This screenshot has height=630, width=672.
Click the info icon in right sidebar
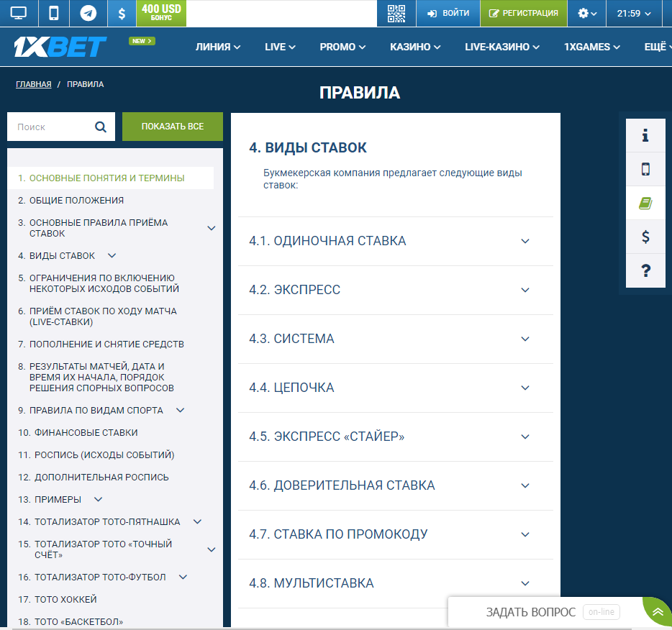645,135
